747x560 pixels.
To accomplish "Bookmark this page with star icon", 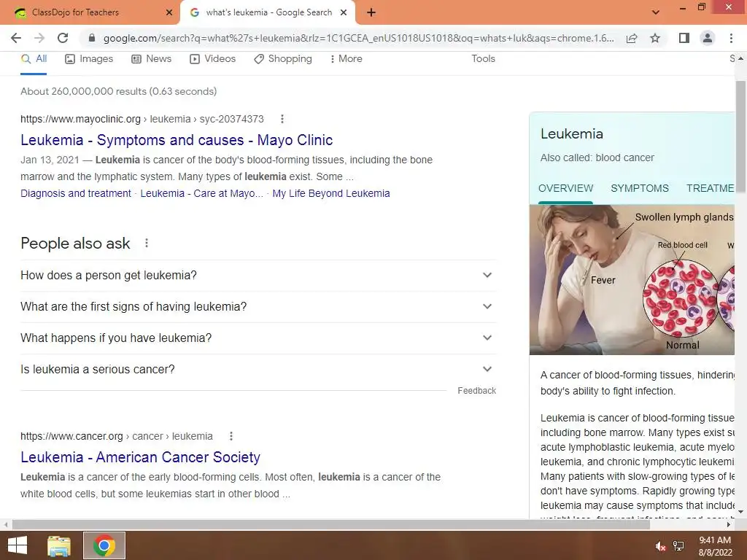I will click(x=655, y=38).
